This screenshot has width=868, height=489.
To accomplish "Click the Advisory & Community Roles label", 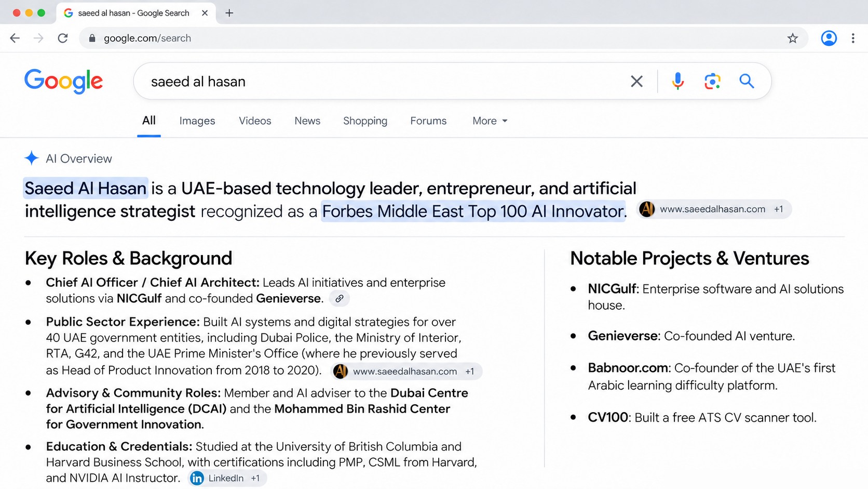I will point(133,393).
